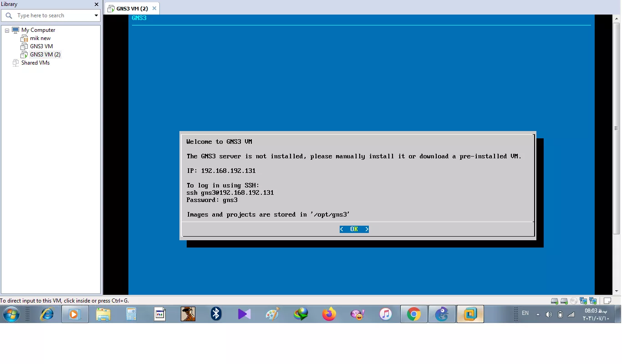Launch Firefox from the taskbar
The image size is (622, 364).
329,314
